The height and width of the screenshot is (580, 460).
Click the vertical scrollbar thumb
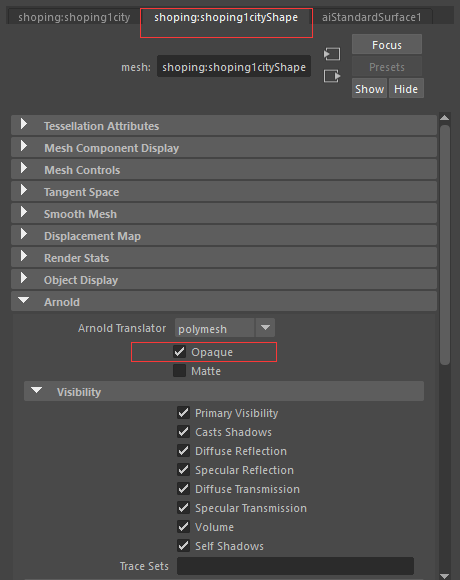[445, 245]
